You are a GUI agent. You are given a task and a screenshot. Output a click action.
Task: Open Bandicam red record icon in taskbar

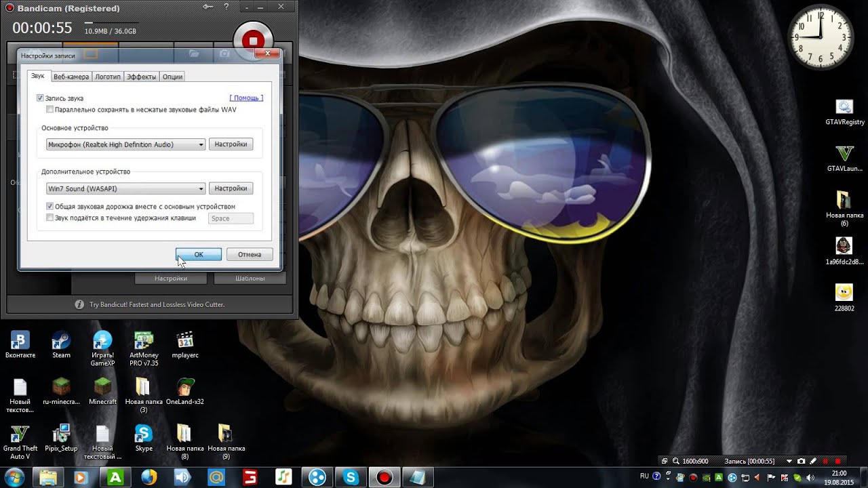coord(384,478)
